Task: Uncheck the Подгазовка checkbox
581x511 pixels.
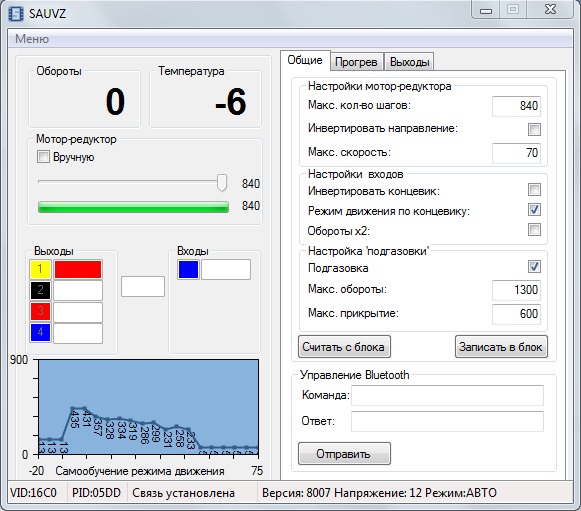Action: (534, 266)
